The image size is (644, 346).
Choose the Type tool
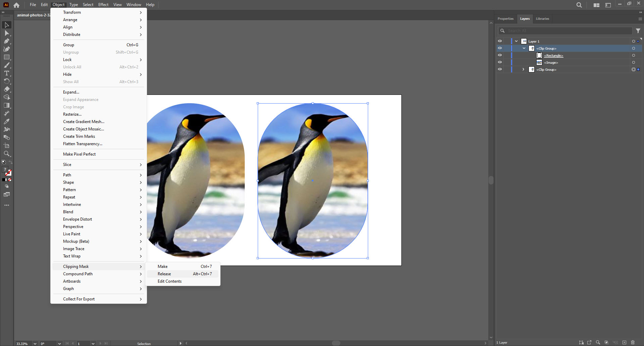pyautogui.click(x=6, y=73)
